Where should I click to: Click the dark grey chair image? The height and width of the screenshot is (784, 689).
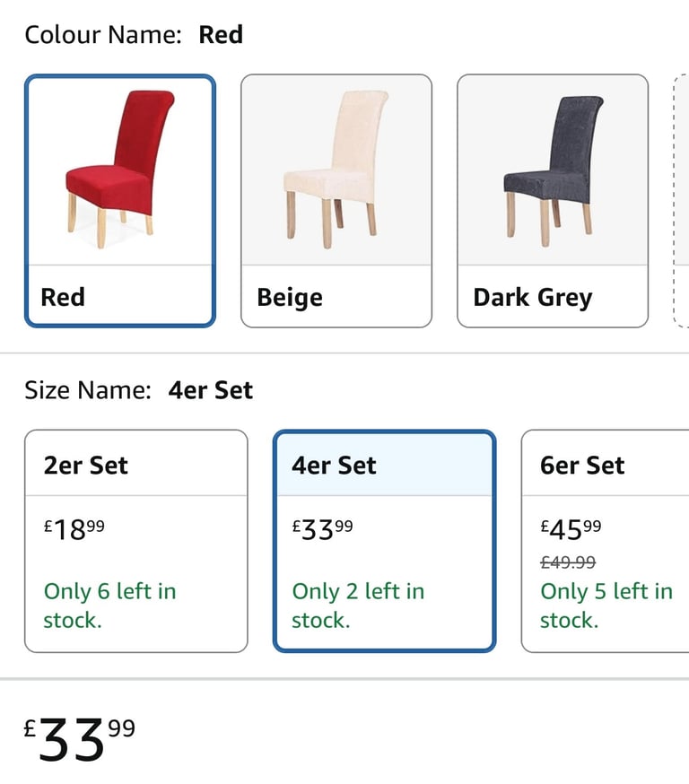click(x=553, y=171)
